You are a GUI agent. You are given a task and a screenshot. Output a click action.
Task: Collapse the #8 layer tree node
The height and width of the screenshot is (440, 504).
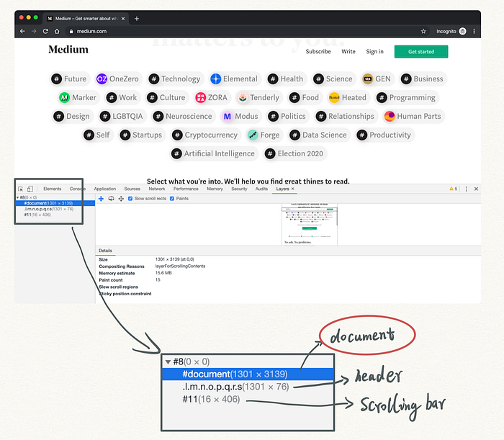18,197
